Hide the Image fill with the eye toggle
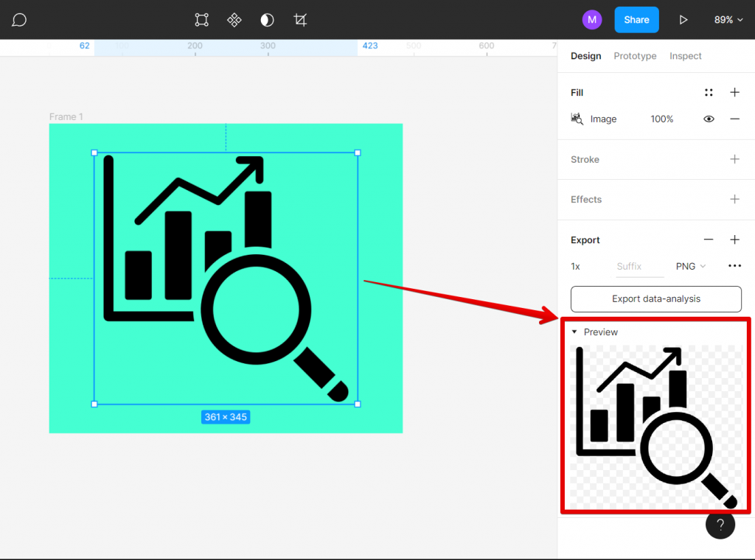Screen dimensions: 755x560 pos(709,119)
